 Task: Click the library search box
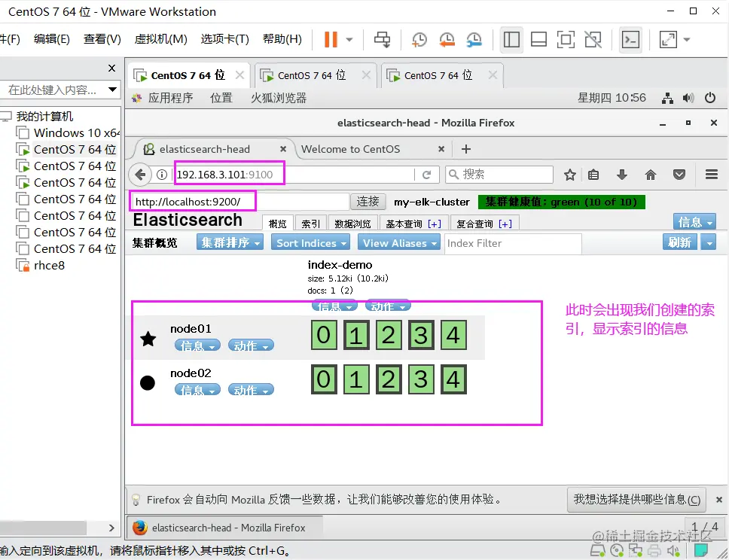[x=53, y=90]
